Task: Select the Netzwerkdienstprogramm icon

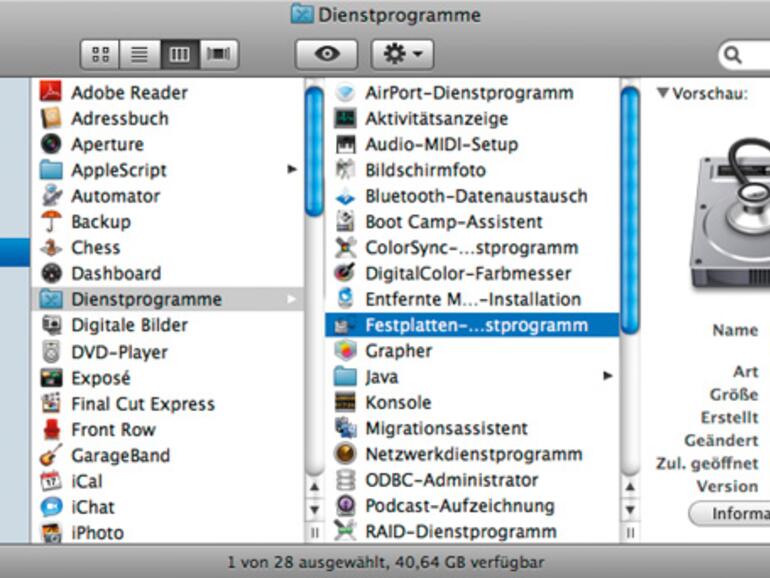Action: click(x=345, y=454)
